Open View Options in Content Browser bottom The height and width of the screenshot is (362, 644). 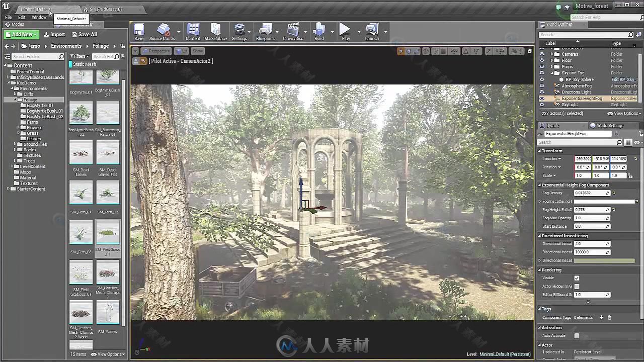108,354
